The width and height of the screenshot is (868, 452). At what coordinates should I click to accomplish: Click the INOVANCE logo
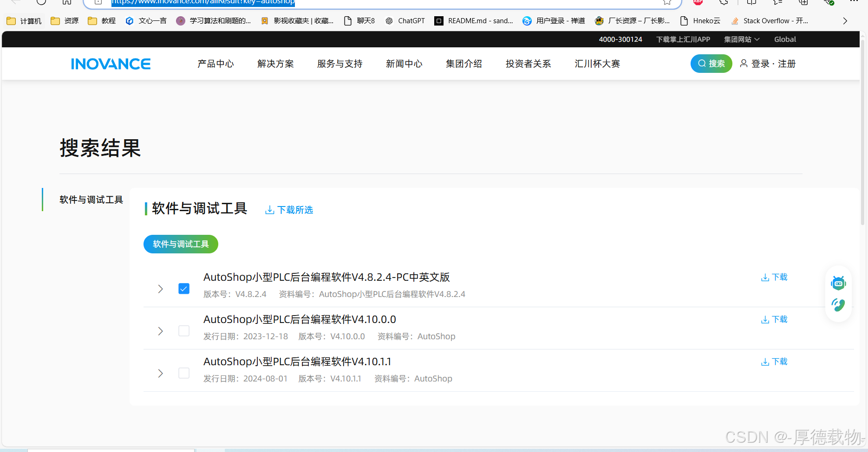pyautogui.click(x=111, y=64)
